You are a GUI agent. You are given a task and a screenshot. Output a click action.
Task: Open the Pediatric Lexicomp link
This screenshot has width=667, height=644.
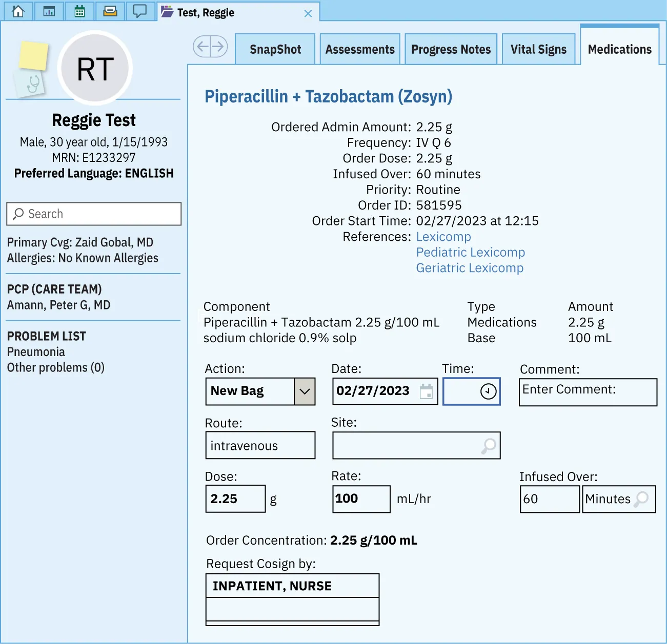470,252
